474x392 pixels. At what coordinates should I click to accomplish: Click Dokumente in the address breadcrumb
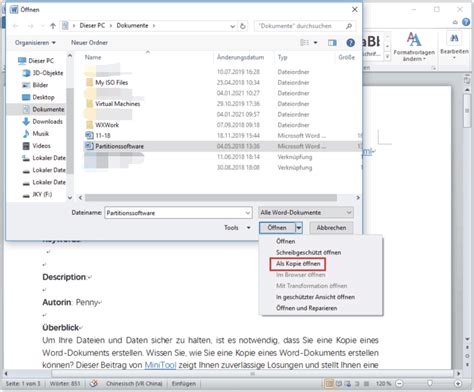pyautogui.click(x=132, y=26)
